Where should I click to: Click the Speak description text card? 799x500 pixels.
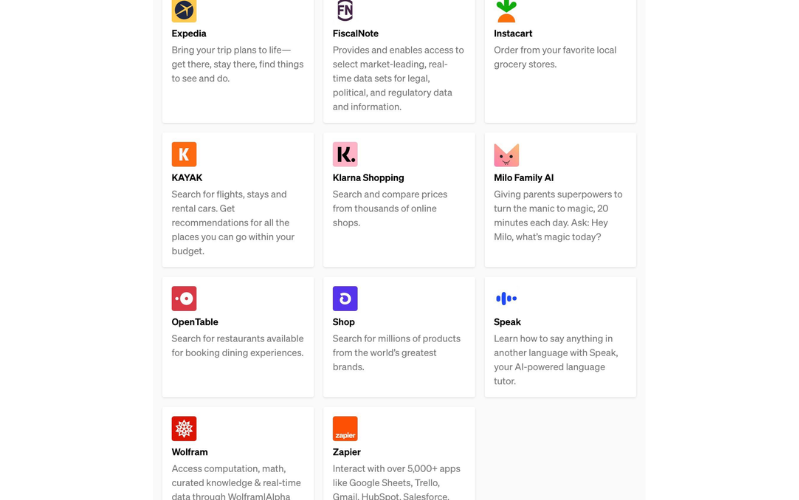(556, 360)
